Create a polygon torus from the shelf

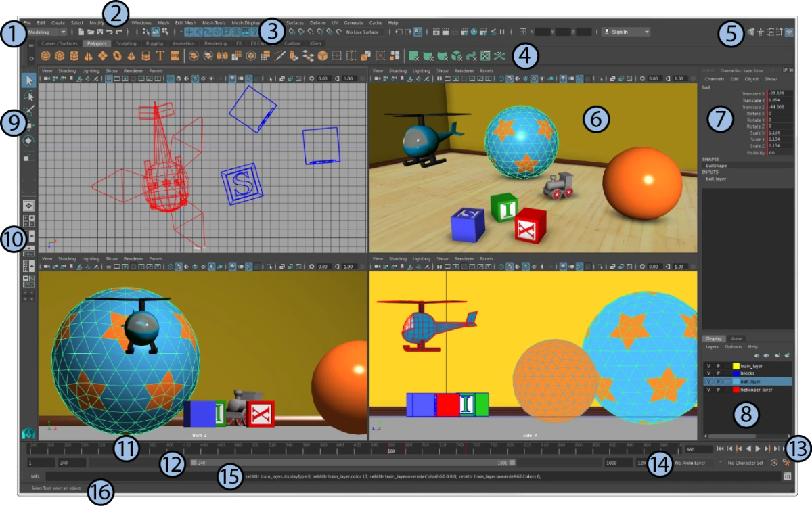pos(117,55)
